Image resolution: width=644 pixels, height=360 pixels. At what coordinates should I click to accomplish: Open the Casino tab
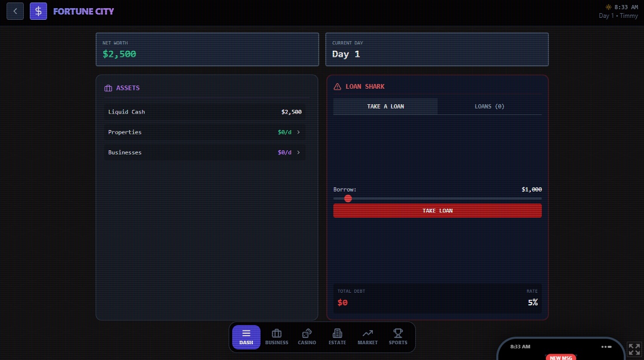click(307, 337)
